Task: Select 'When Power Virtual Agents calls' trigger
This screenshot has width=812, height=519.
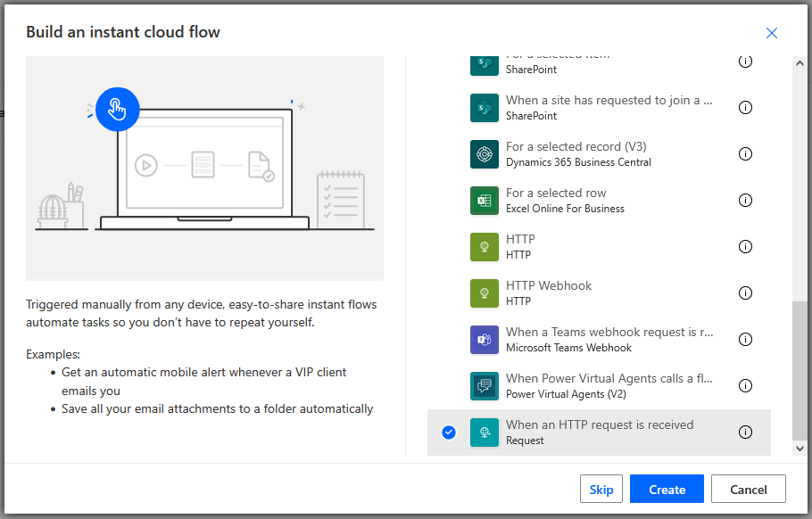Action: 609,379
